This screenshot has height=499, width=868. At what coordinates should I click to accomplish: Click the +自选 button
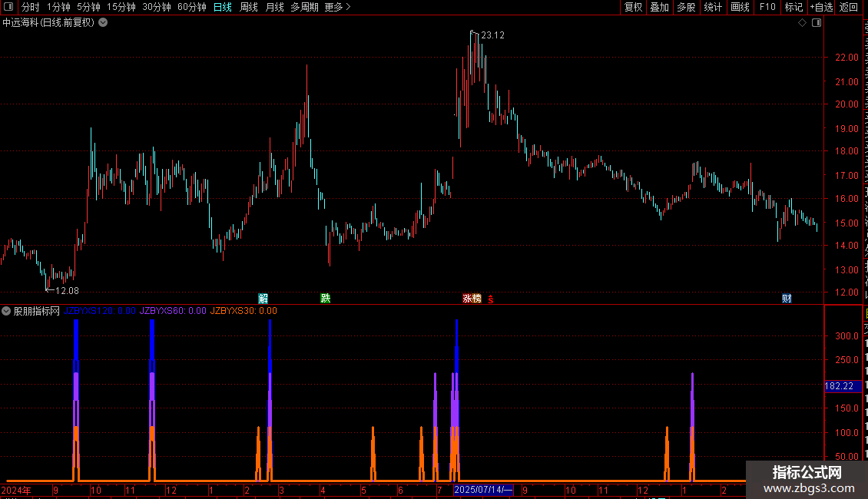821,7
